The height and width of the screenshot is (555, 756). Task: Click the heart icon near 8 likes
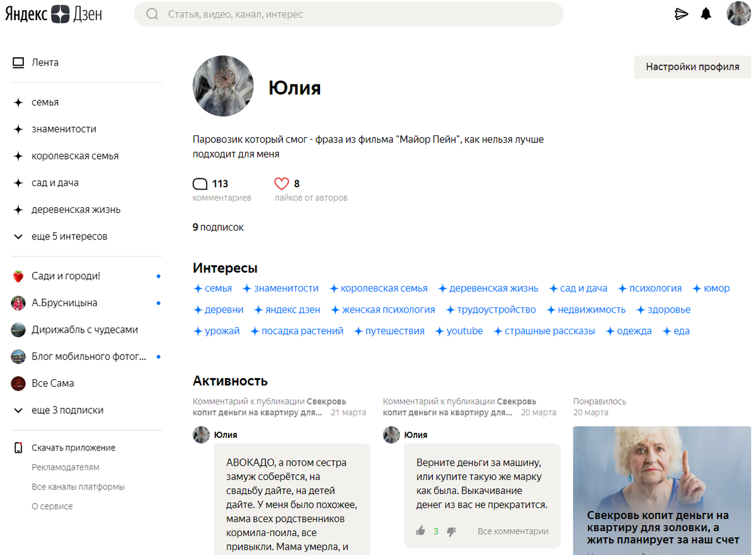coord(282,184)
